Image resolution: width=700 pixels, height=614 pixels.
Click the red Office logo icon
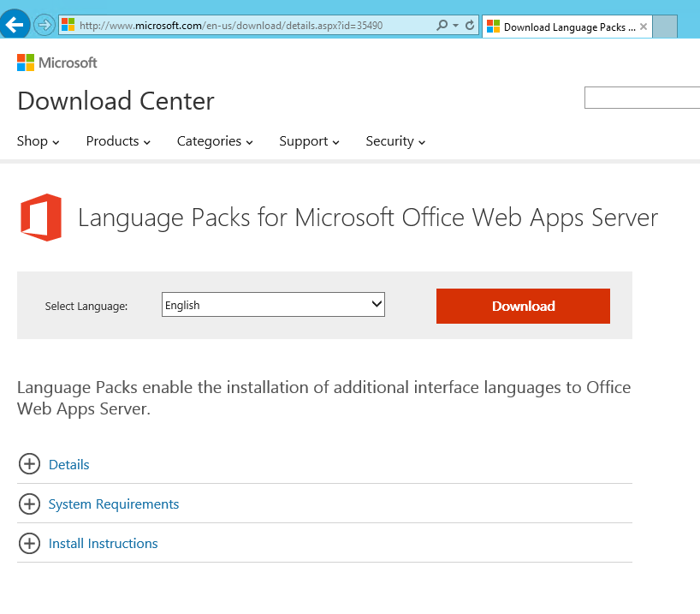click(x=41, y=218)
